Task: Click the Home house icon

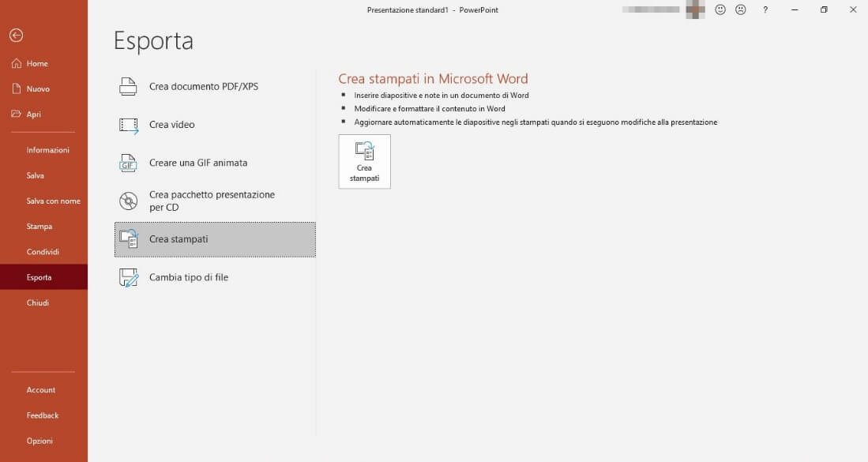Action: click(x=17, y=64)
